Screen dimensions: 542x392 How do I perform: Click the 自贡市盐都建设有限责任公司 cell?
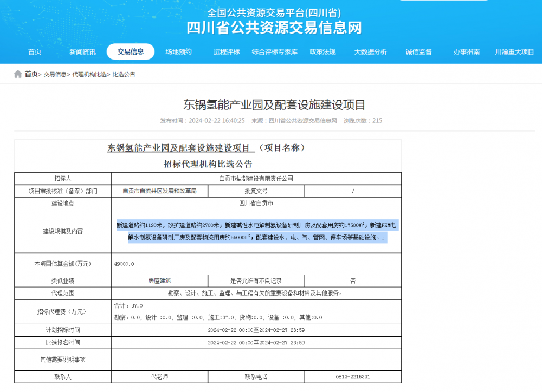[x=256, y=179]
